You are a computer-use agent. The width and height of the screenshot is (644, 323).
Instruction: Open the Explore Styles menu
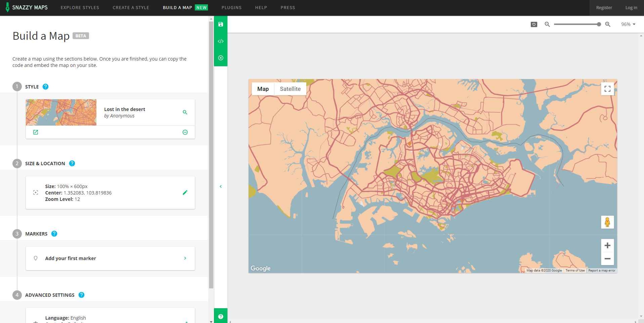click(80, 7)
